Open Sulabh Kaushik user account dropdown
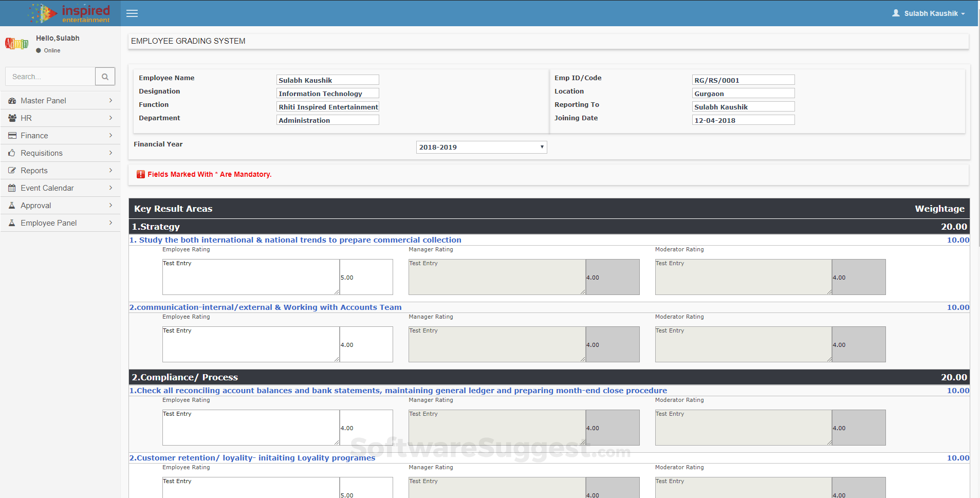The height and width of the screenshot is (498, 980). [929, 13]
